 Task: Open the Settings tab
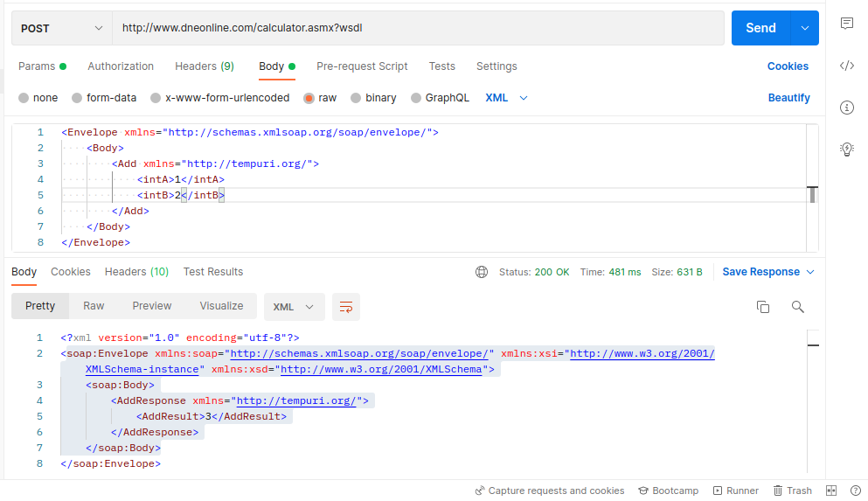point(496,66)
